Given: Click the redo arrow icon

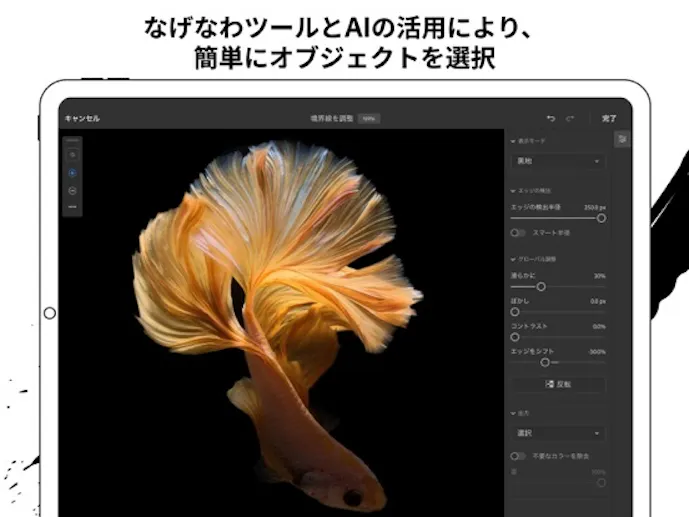Looking at the screenshot, I should click(x=570, y=118).
